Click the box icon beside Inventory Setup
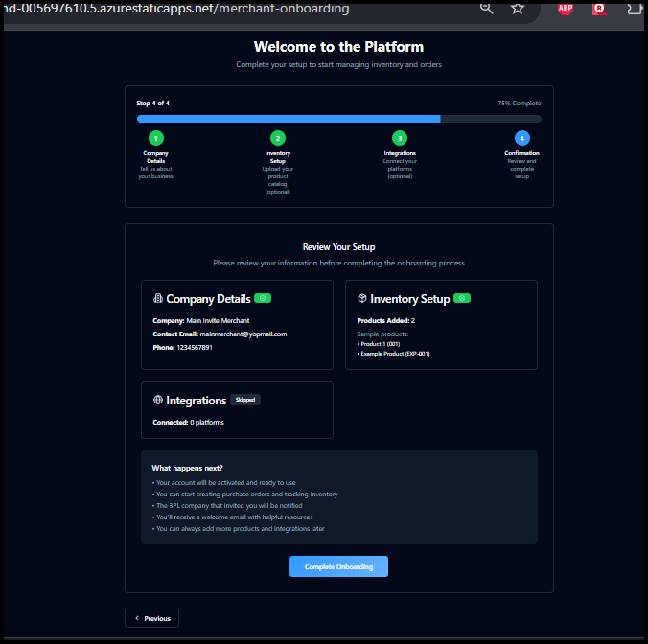This screenshot has width=648, height=644. pos(362,298)
